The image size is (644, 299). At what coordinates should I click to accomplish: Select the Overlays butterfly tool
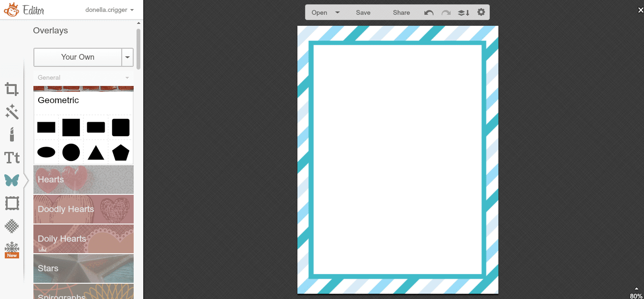pyautogui.click(x=12, y=180)
